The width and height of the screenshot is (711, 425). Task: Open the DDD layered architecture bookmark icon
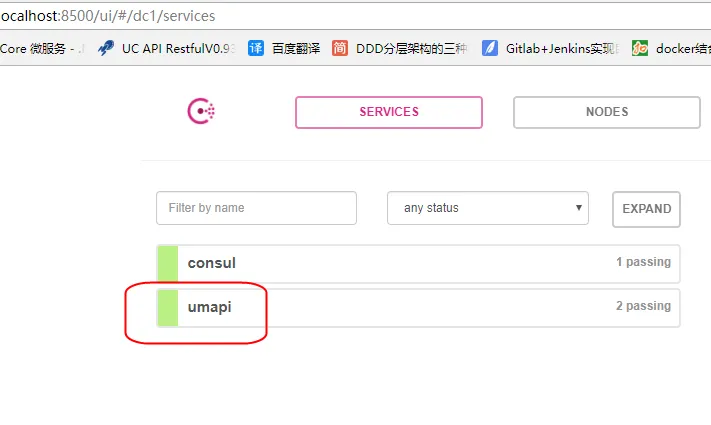[x=340, y=48]
